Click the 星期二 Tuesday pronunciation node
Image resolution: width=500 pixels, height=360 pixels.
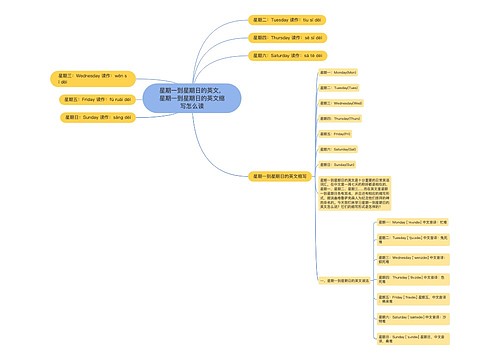287,20
